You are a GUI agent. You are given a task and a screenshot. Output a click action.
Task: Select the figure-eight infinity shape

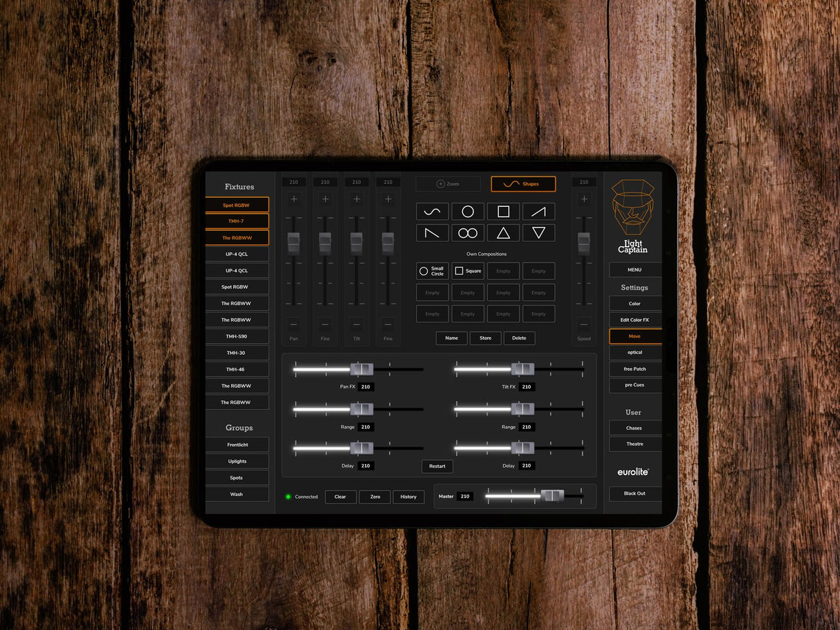[468, 233]
